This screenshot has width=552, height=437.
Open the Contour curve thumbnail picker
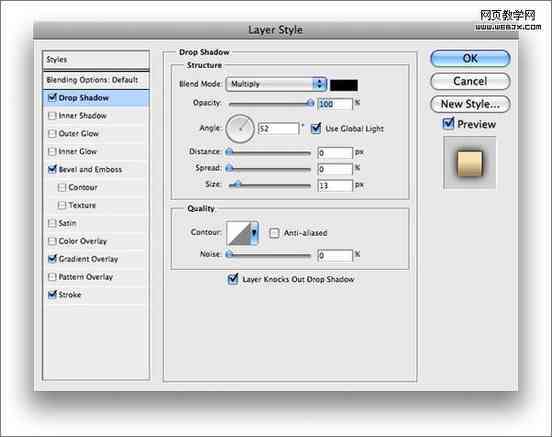click(x=239, y=233)
